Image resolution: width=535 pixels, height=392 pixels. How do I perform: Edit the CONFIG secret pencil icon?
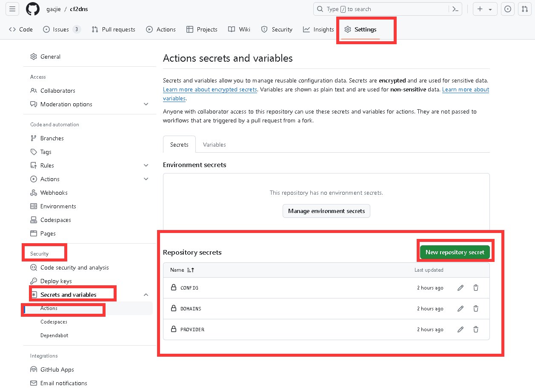[x=460, y=288]
